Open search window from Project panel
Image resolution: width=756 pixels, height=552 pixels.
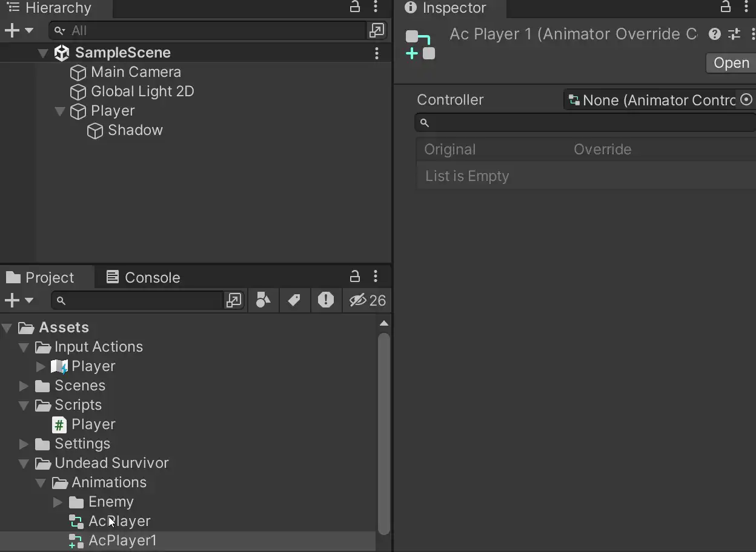click(x=233, y=300)
